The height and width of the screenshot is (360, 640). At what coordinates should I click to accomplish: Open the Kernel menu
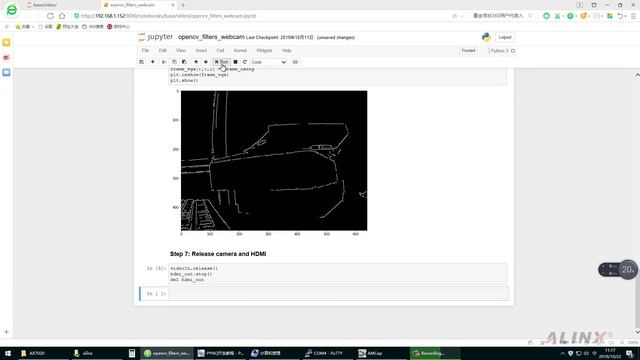tap(240, 51)
